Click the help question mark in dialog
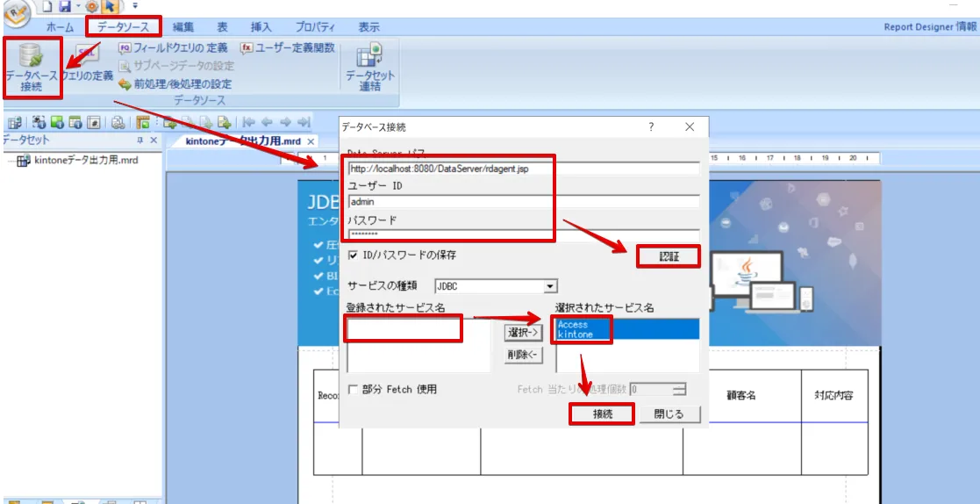980x504 pixels. (x=651, y=127)
